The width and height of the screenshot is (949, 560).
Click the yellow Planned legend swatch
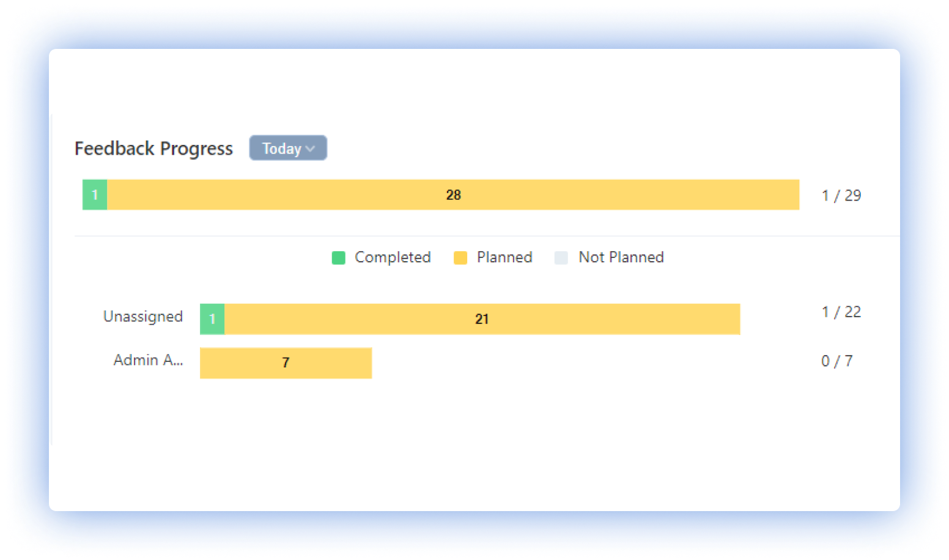pos(460,258)
